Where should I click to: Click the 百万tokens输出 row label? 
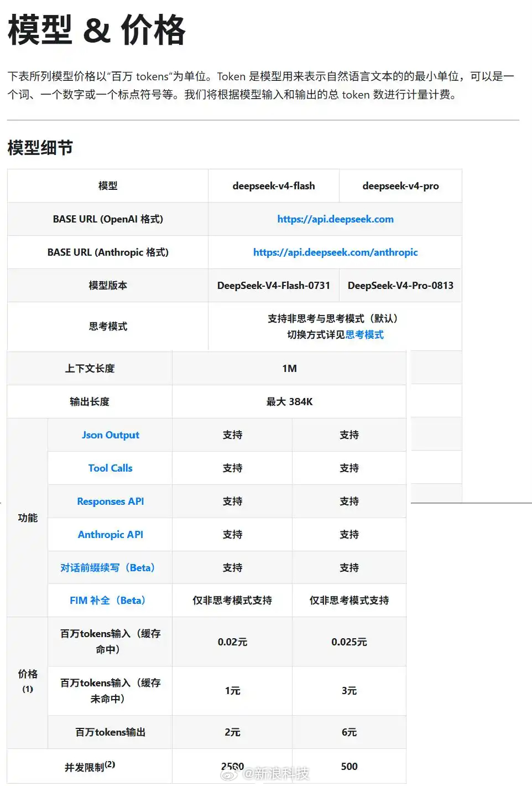[x=110, y=732]
